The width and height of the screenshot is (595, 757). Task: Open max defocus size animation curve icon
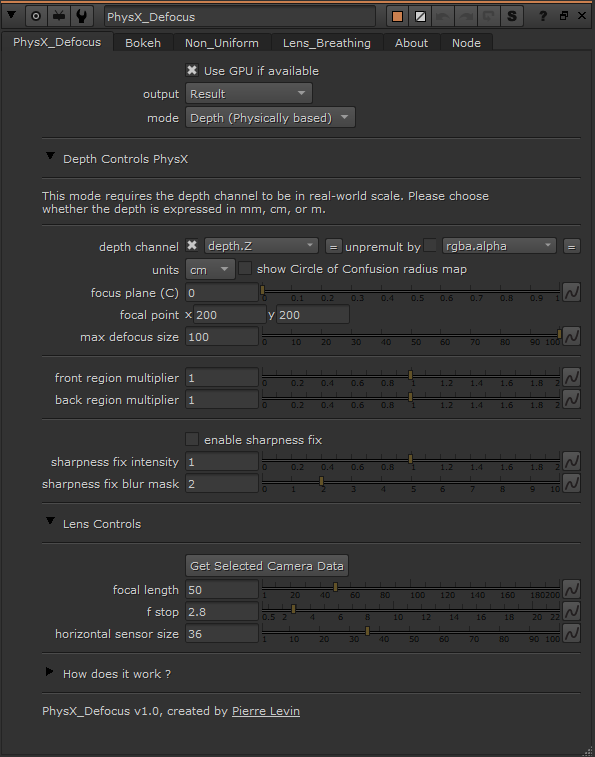click(571, 336)
